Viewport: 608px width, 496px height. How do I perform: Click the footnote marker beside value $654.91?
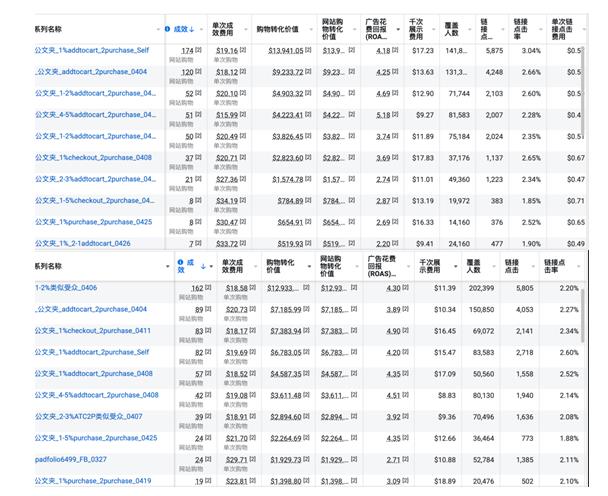308,221
